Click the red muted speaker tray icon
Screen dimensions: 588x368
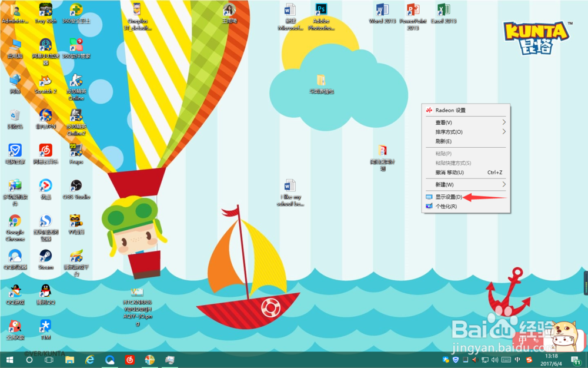pyautogui.click(x=475, y=360)
